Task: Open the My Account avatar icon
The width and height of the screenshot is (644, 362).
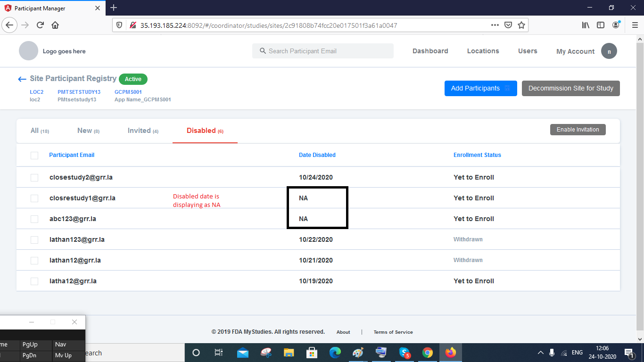Action: point(609,51)
